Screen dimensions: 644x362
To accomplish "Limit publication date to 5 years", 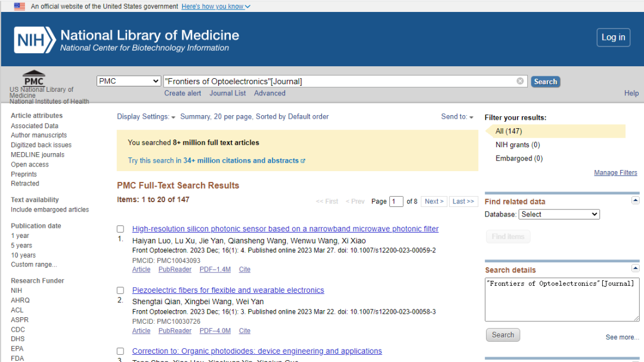I will click(21, 245).
